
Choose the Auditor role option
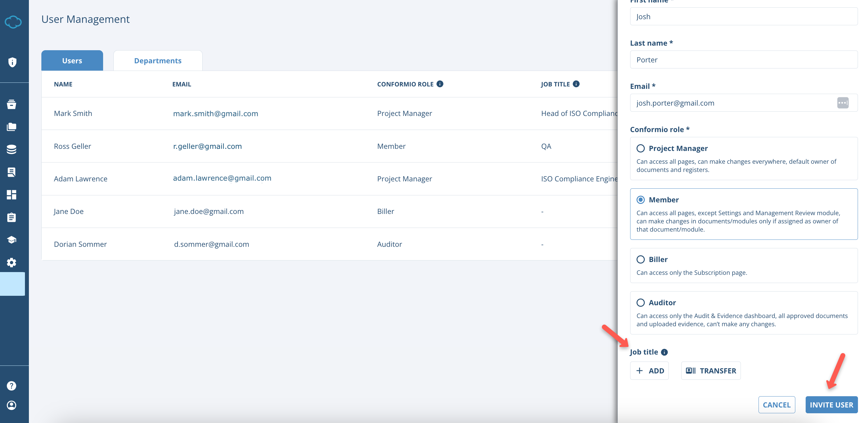[x=641, y=303]
